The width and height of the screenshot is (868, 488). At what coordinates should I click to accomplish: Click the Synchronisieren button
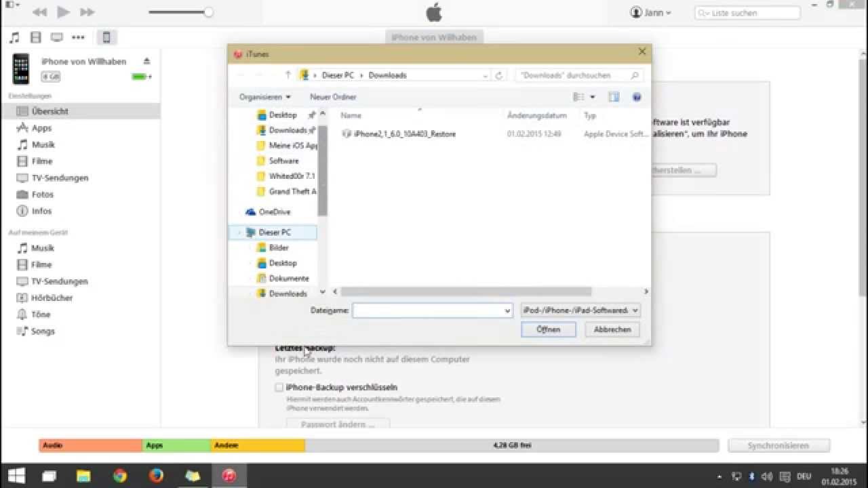(778, 446)
